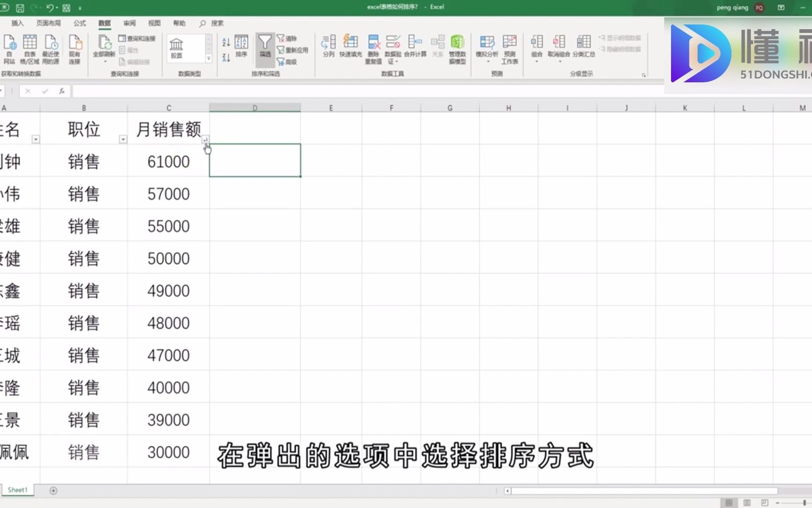Sort ascending with the A-Z icon
Viewport: 812px width, 508px height.
[x=226, y=42]
